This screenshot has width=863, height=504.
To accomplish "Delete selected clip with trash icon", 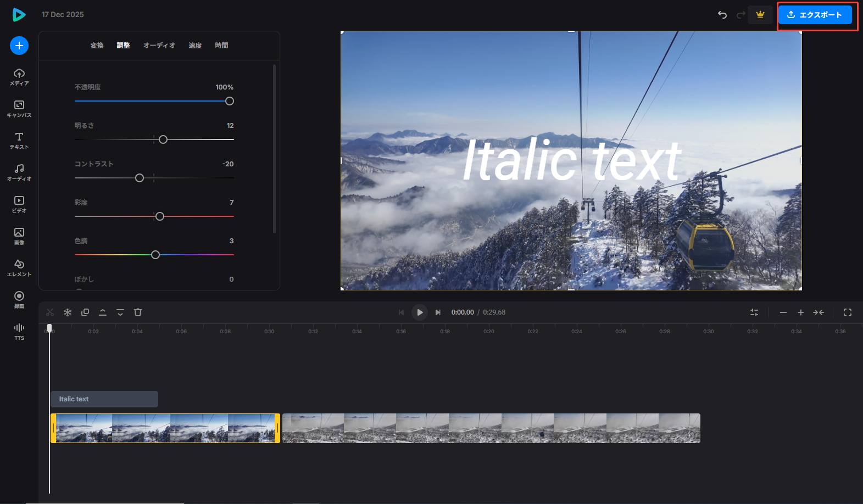I will [x=138, y=312].
